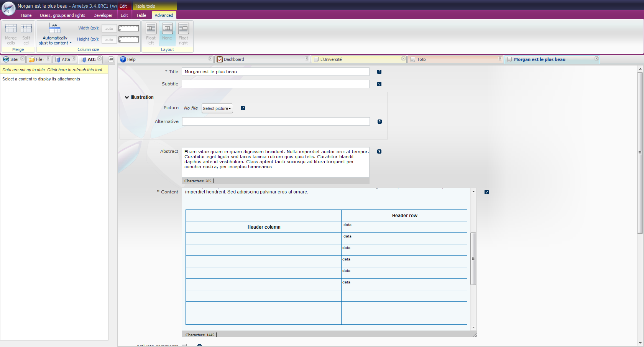Open the Users, groups and rights tab
Image resolution: width=644 pixels, height=347 pixels.
click(62, 15)
